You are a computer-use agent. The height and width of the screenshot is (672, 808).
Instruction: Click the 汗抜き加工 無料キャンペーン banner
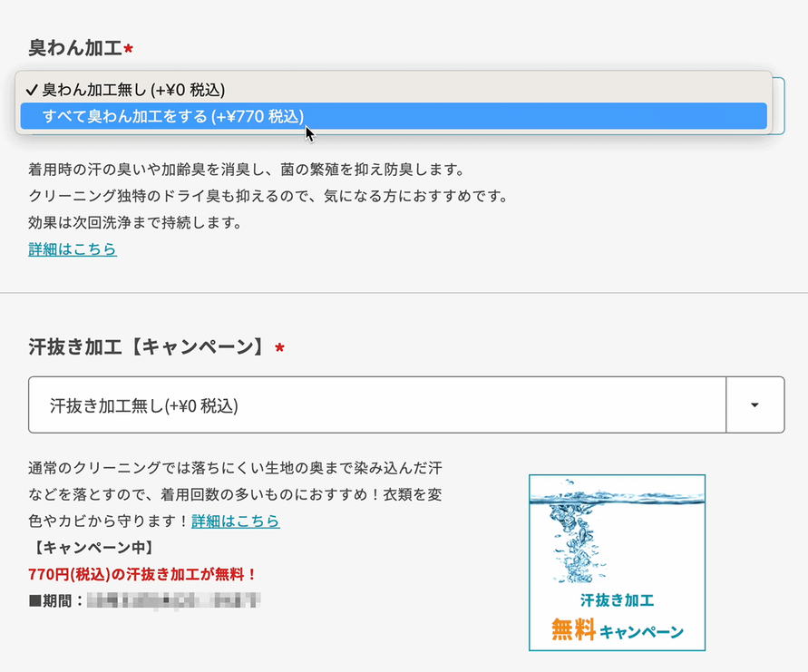(x=617, y=562)
